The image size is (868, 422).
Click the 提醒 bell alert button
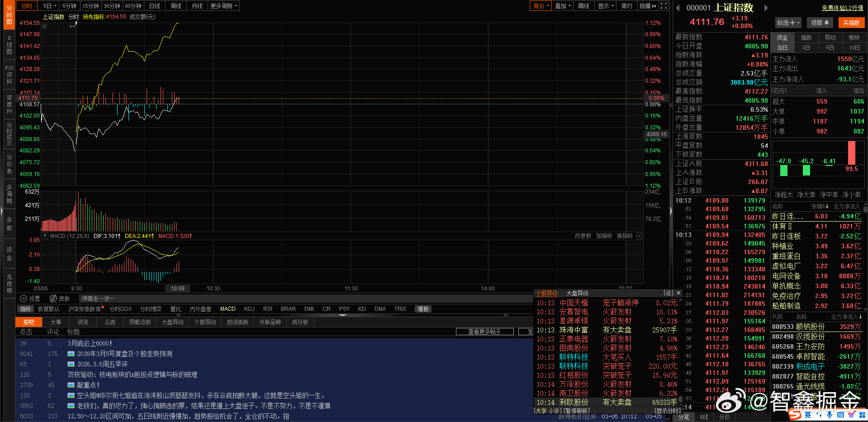pos(820,23)
